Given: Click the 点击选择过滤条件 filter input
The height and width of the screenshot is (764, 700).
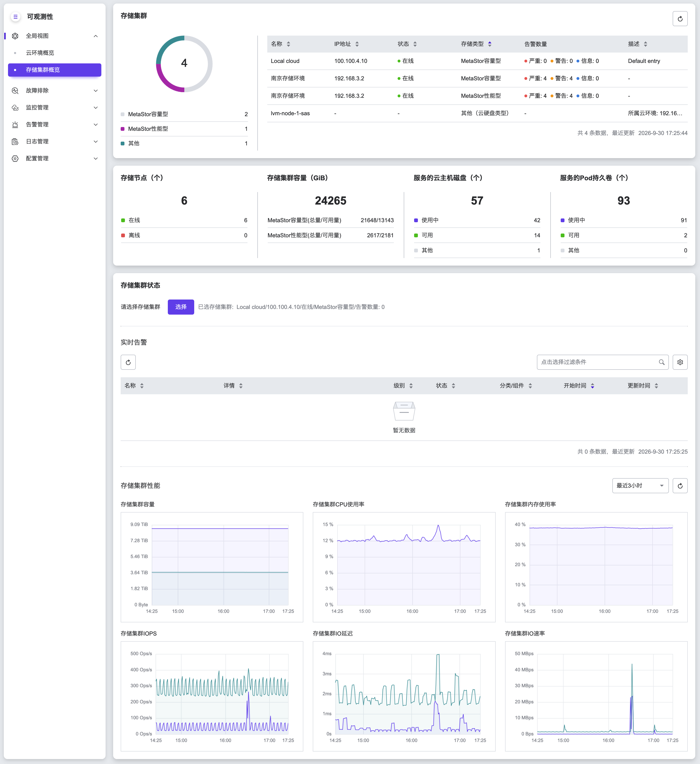Looking at the screenshot, I should 603,362.
